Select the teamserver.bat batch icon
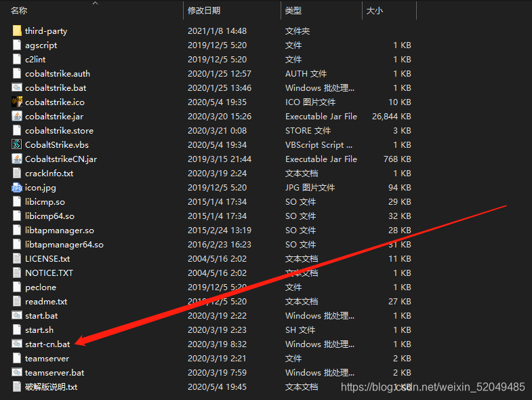532x400 pixels. click(x=17, y=372)
